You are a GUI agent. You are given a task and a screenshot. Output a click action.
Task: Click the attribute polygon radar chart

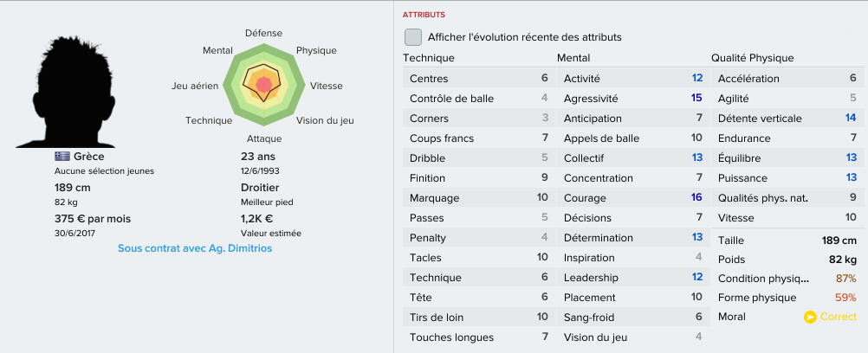pos(264,85)
